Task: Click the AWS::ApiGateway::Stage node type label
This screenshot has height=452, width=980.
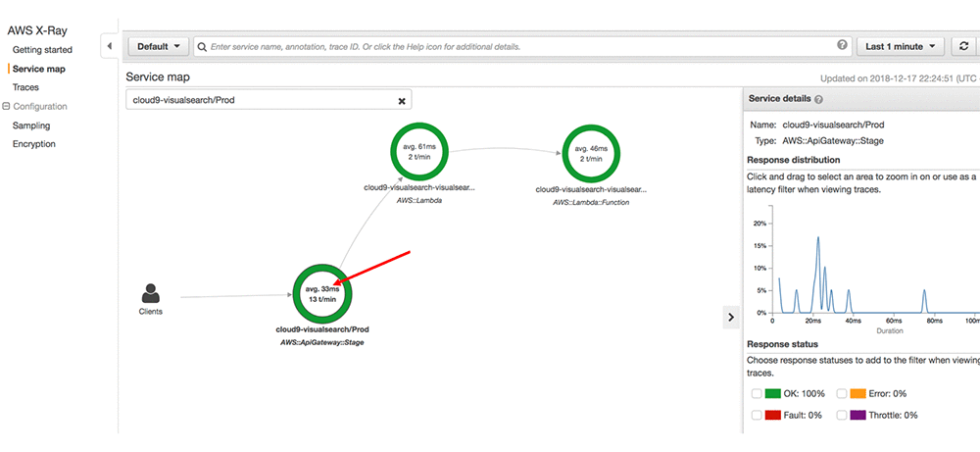Action: tap(321, 342)
